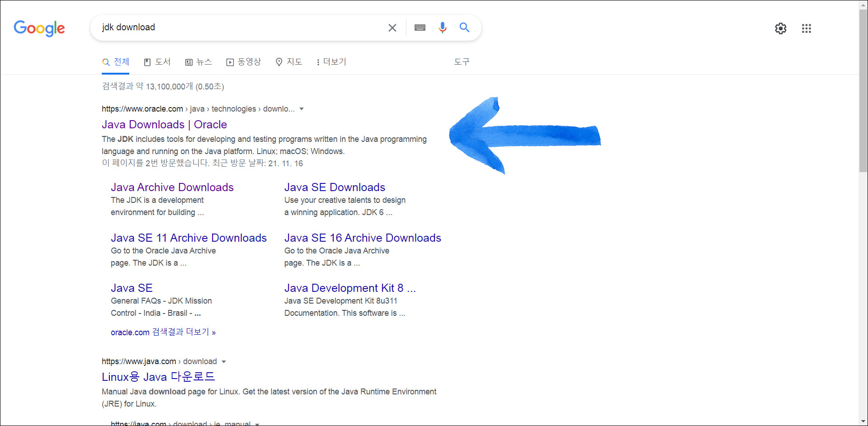Open Java SE Downloads link
The height and width of the screenshot is (426, 868).
coord(335,187)
